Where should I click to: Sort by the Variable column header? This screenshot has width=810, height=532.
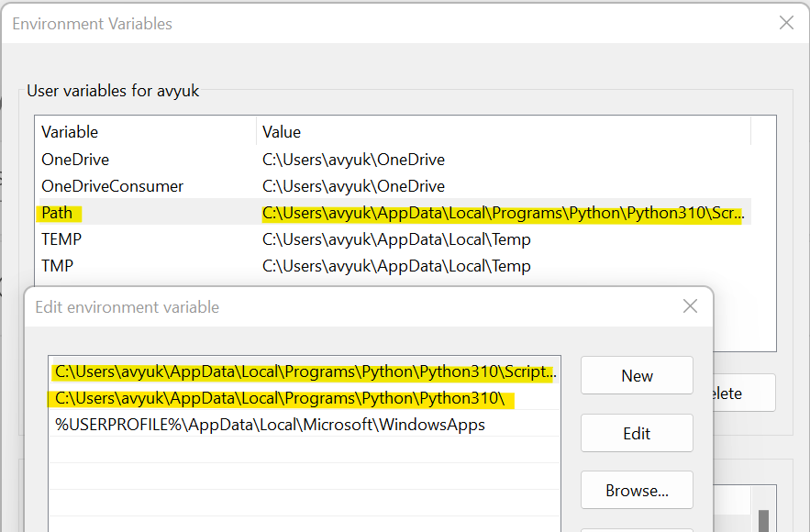145,132
